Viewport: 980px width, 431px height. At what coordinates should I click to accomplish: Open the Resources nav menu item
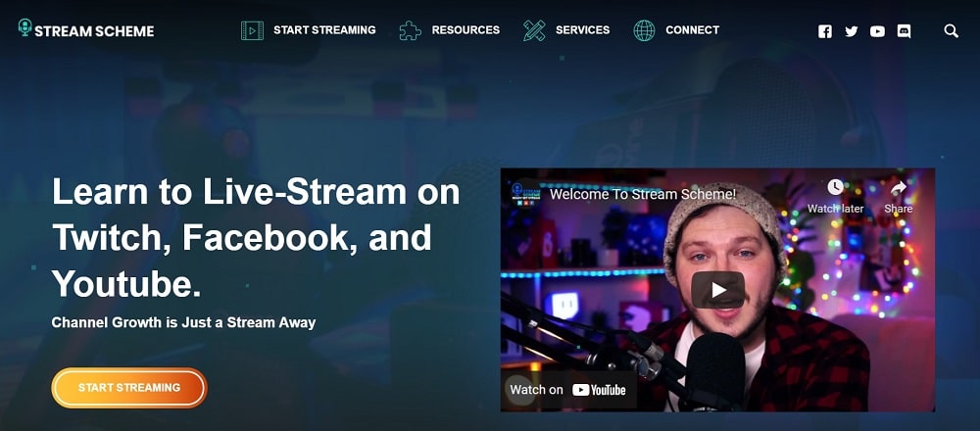465,29
